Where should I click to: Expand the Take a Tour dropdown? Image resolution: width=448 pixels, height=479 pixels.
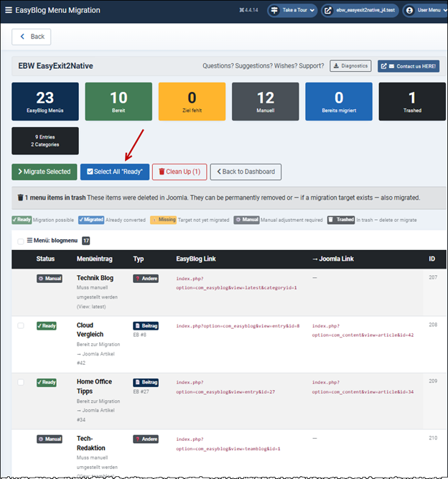coord(312,10)
